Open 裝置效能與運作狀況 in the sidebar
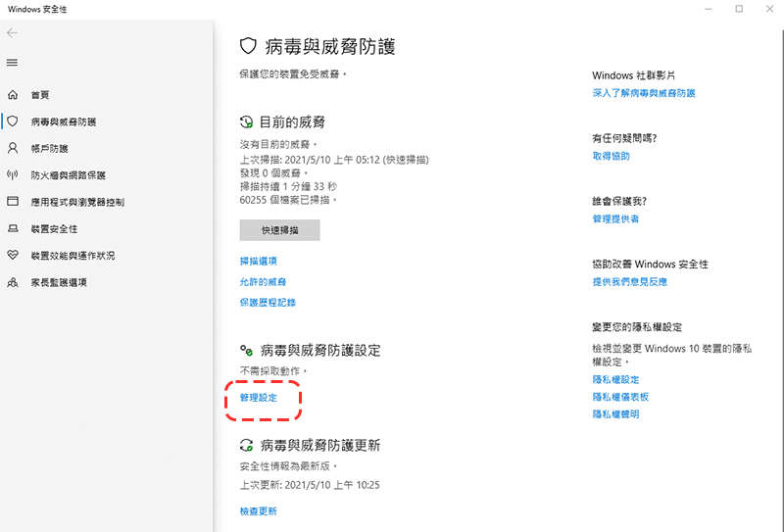The width and height of the screenshot is (784, 532). 73,256
